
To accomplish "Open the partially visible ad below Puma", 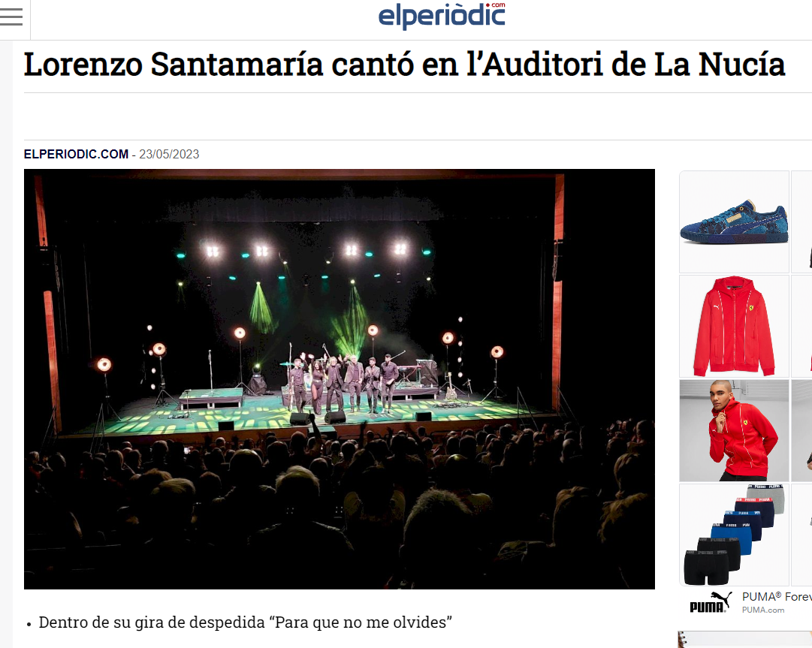I will 744,639.
